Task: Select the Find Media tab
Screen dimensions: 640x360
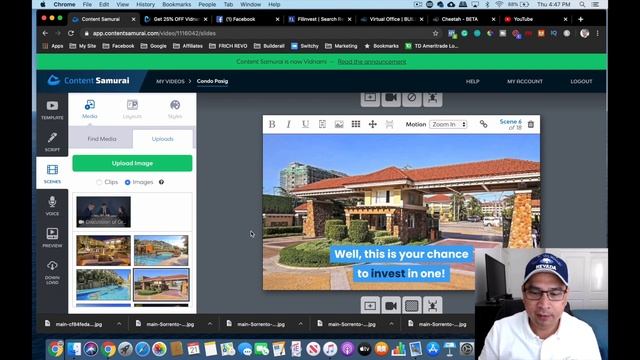Action: tap(102, 139)
